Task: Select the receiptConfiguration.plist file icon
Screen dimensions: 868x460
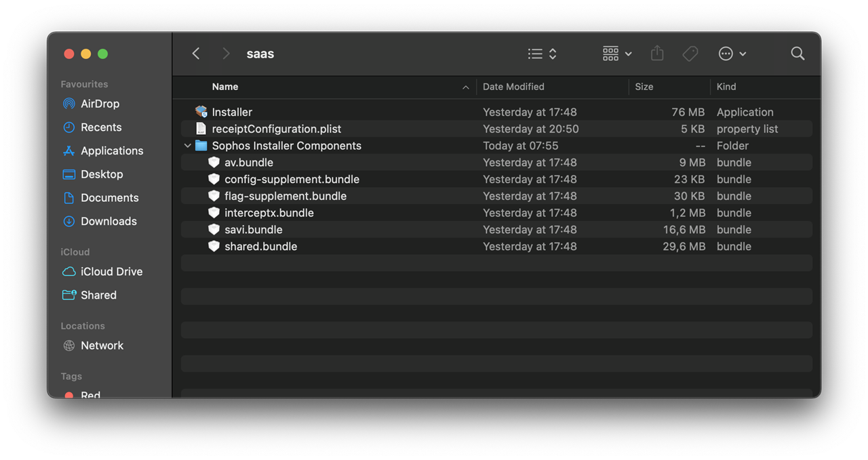Action: tap(201, 129)
